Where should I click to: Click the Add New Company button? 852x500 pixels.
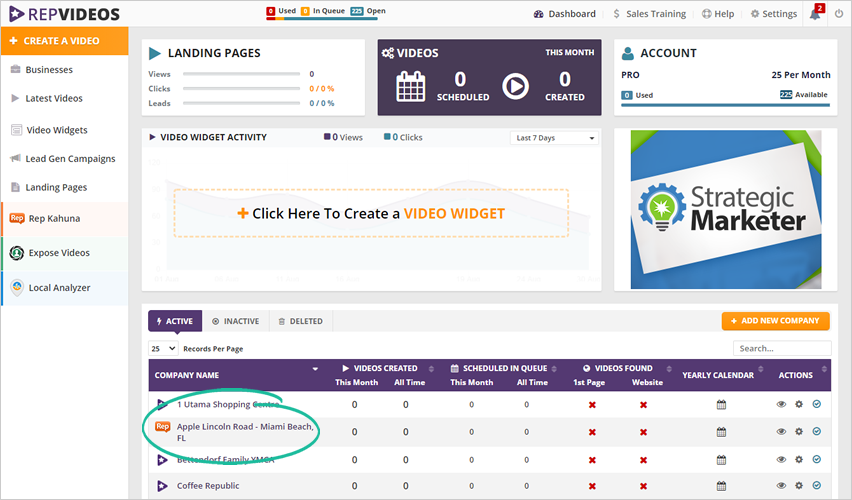(x=775, y=321)
